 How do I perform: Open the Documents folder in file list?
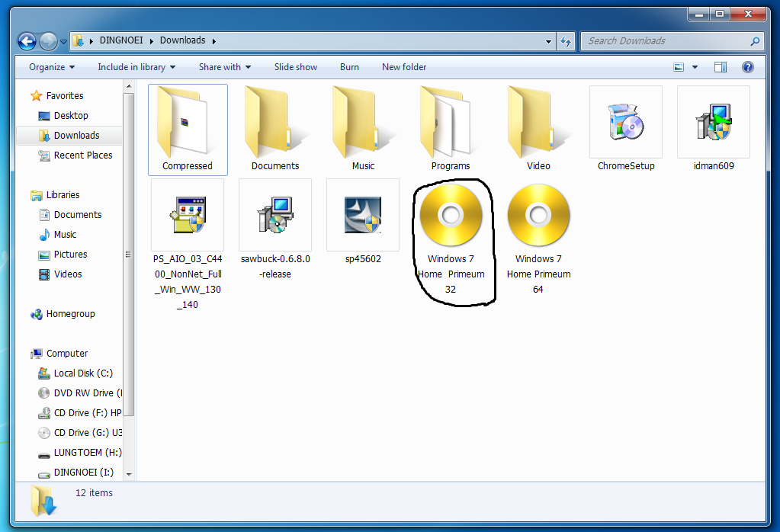tap(275, 130)
